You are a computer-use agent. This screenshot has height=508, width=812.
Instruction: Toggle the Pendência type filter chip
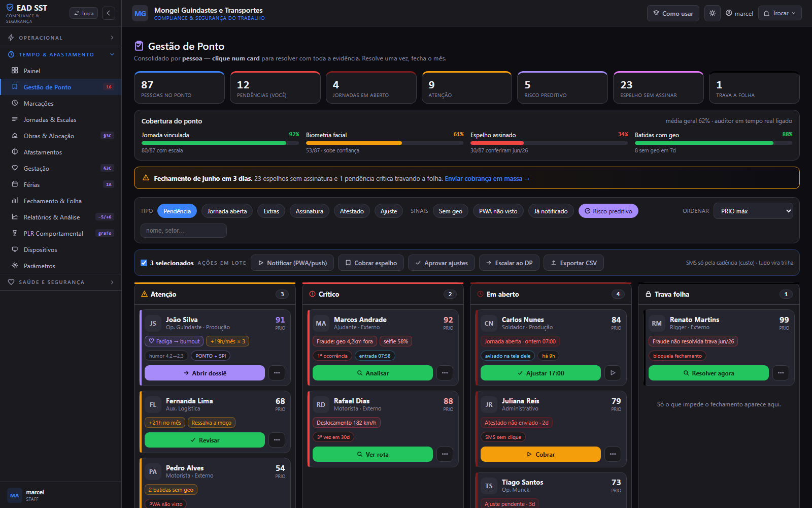point(177,211)
